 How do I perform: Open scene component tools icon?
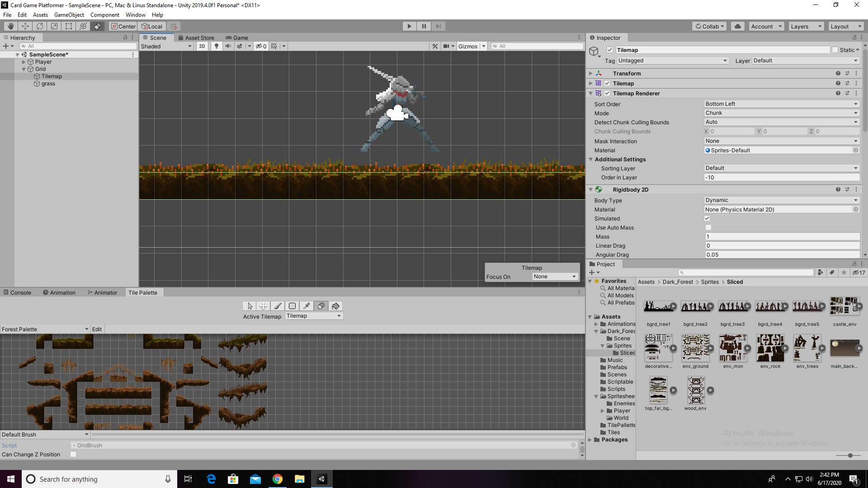(x=435, y=46)
